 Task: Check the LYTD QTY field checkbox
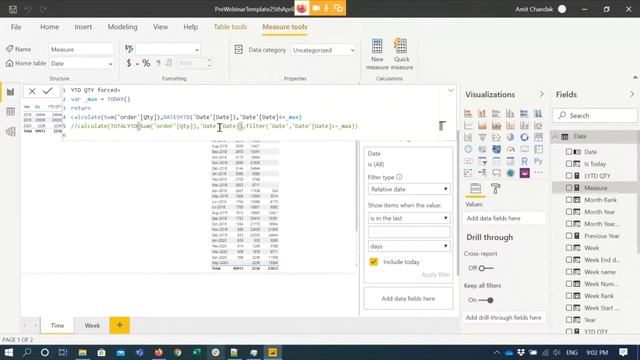(x=569, y=176)
